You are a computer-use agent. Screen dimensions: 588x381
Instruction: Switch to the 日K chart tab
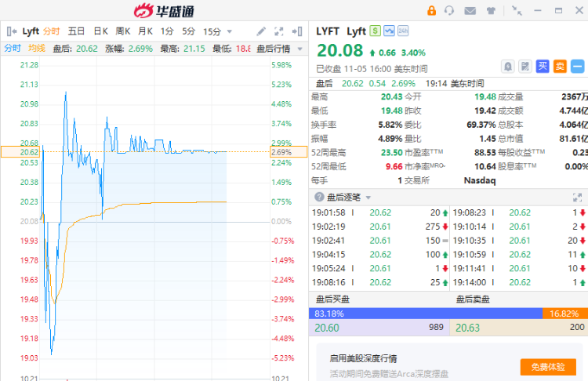100,31
